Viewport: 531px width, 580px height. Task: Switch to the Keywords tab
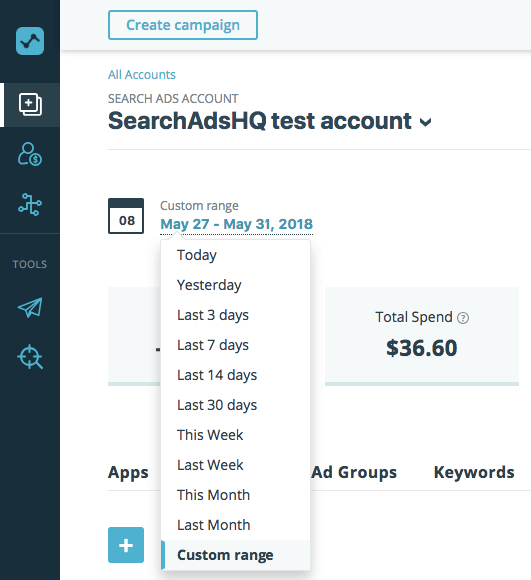pos(474,472)
